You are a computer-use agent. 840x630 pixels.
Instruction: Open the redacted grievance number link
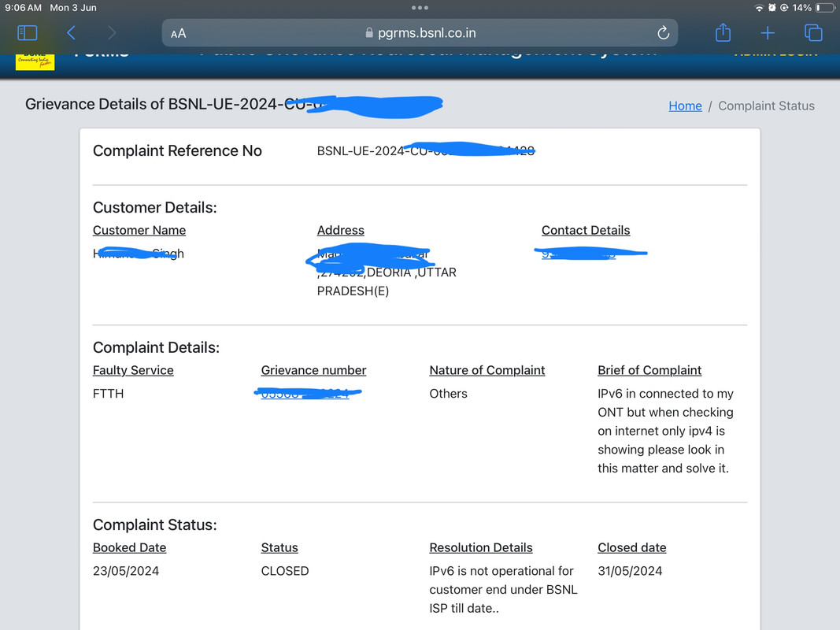(x=307, y=393)
